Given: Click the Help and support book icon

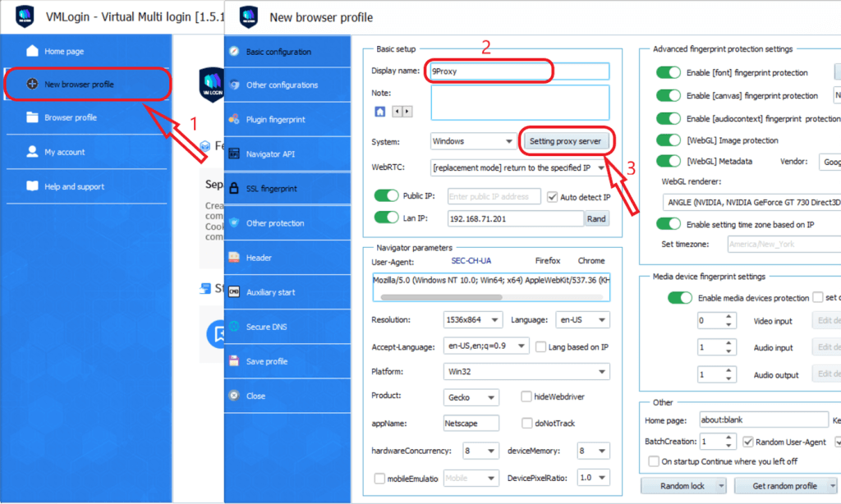Looking at the screenshot, I should [x=32, y=186].
